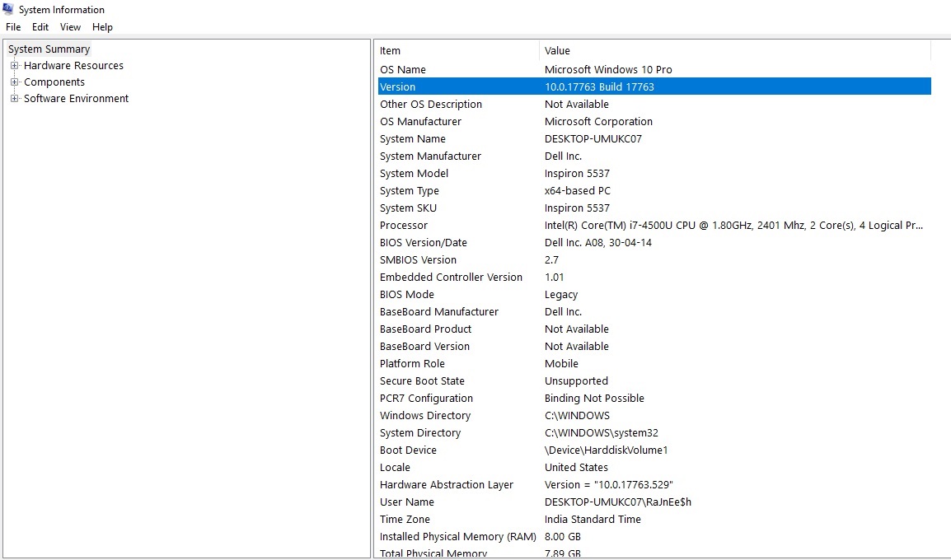Click the value DESKTOP-UMUKC07 for System Name
The image size is (951, 560).
pyautogui.click(x=593, y=139)
